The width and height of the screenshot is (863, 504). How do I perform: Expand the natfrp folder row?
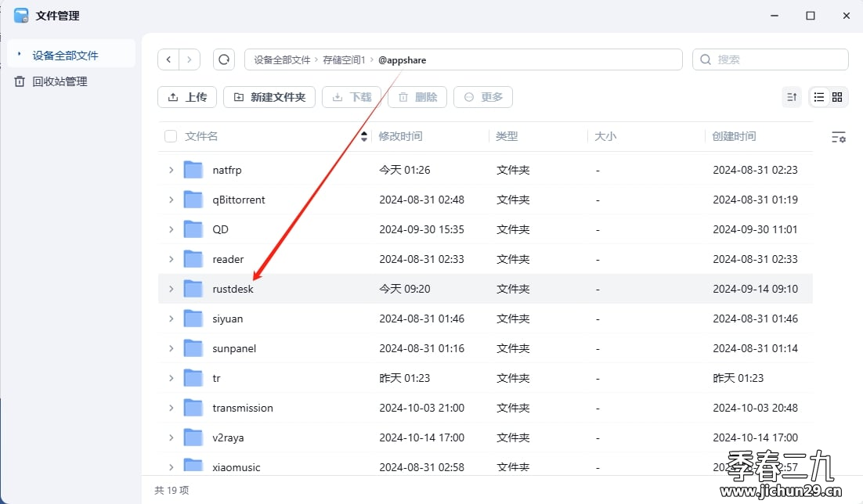coord(172,170)
